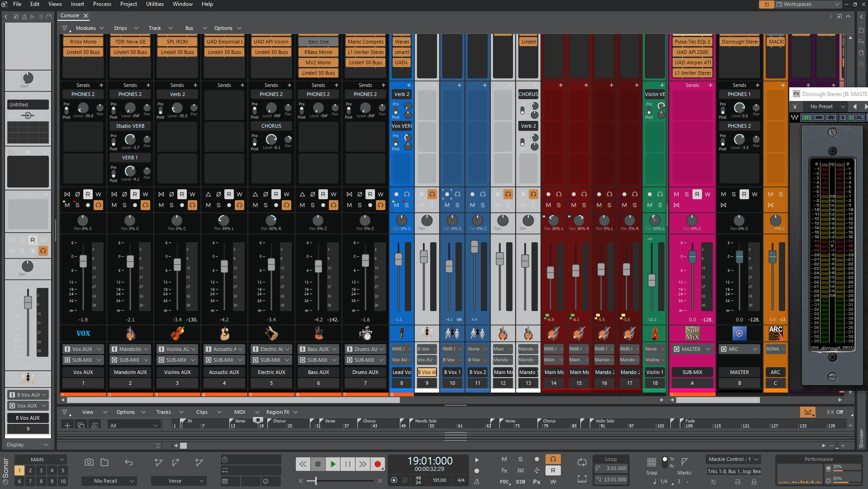Click the DIM solo button
This screenshot has width=868, height=489.
[x=521, y=482]
